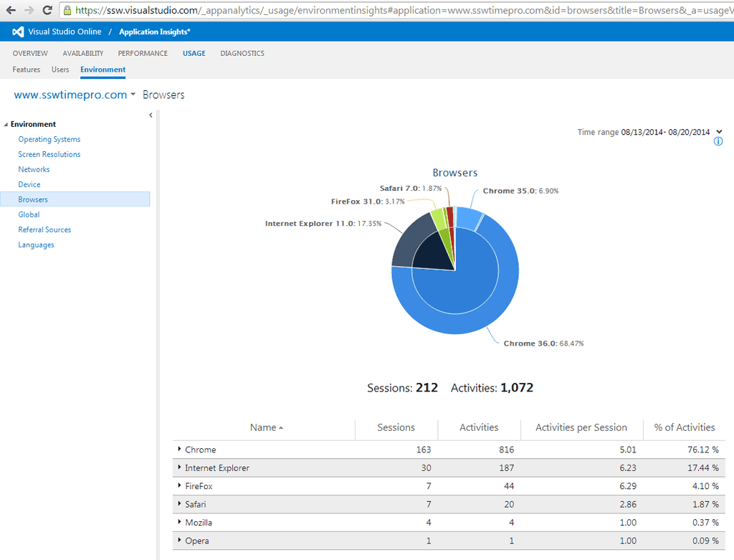This screenshot has width=734, height=560.
Task: Click the browser reload icon
Action: click(x=47, y=11)
